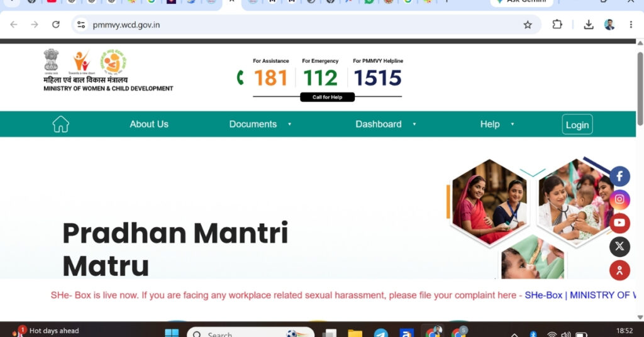This screenshot has height=337, width=644.
Task: Go back using the browser back arrow
Action: point(14,25)
